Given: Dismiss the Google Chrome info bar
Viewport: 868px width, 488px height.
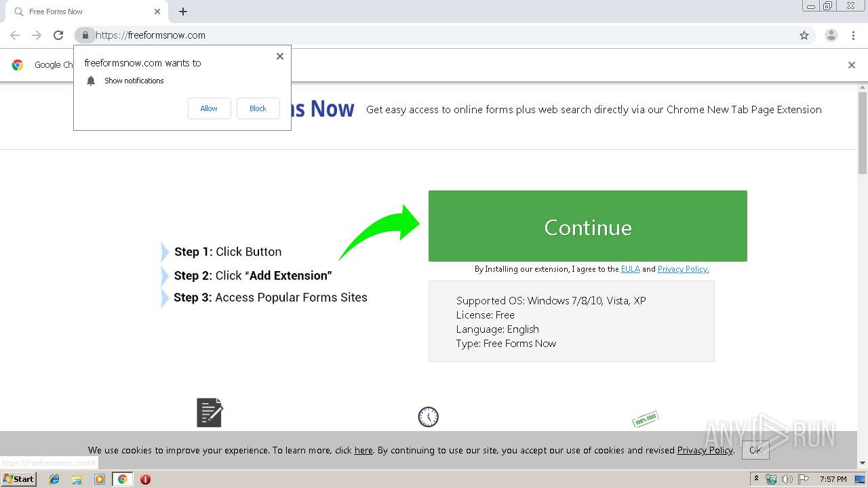Looking at the screenshot, I should (852, 65).
